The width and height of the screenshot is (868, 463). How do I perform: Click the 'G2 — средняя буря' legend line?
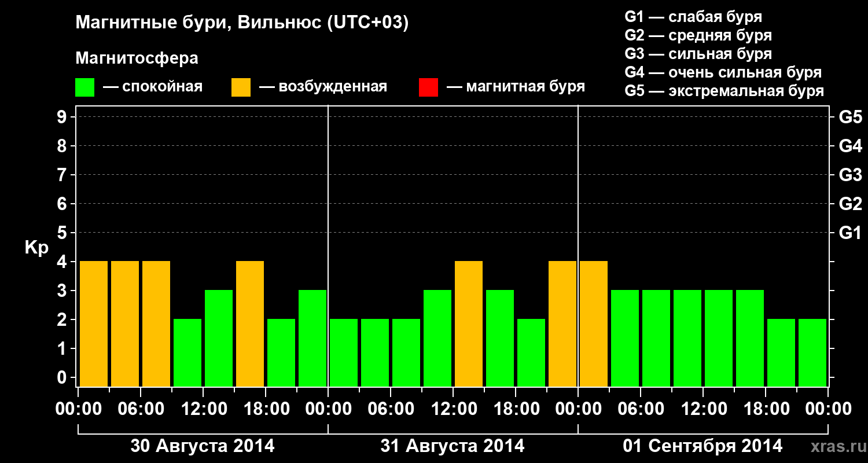(698, 35)
